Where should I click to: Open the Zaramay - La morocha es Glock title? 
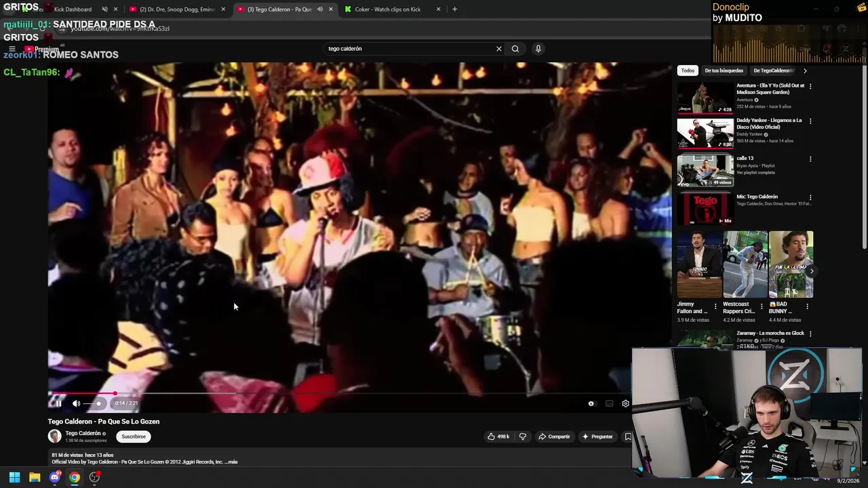(x=770, y=333)
